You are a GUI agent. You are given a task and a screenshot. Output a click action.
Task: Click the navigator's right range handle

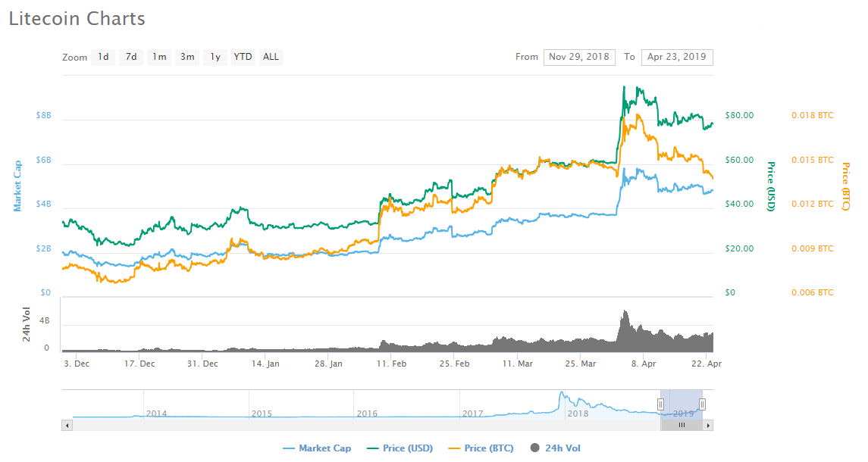pos(702,404)
